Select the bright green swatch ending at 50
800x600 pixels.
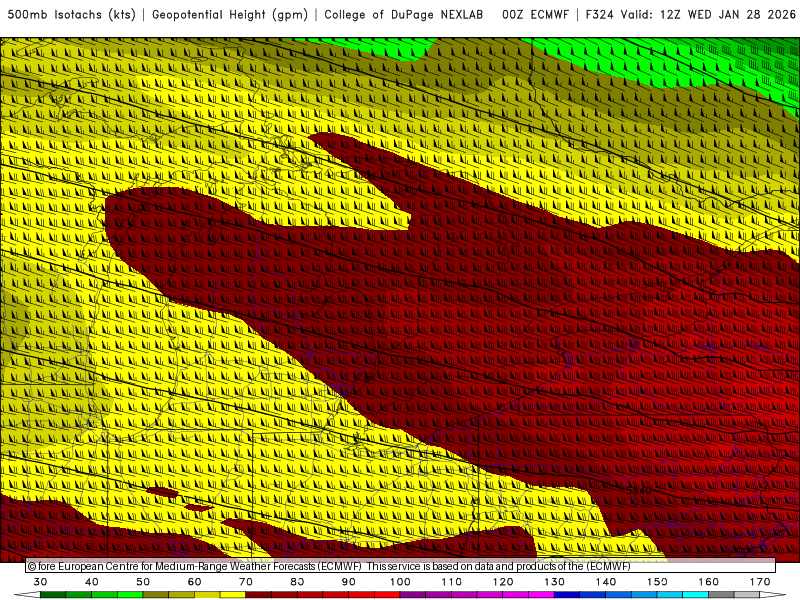[x=130, y=595]
